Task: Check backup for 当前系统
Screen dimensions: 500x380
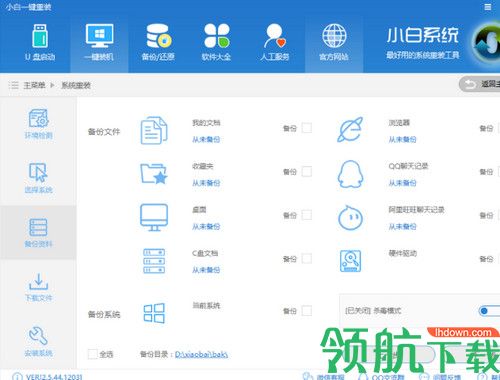Action: [307, 311]
